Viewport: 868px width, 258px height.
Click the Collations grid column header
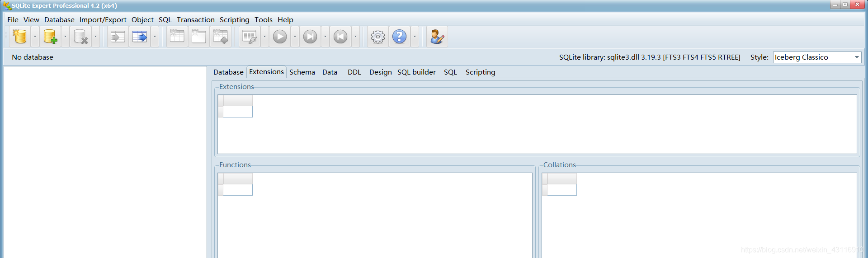pyautogui.click(x=562, y=178)
